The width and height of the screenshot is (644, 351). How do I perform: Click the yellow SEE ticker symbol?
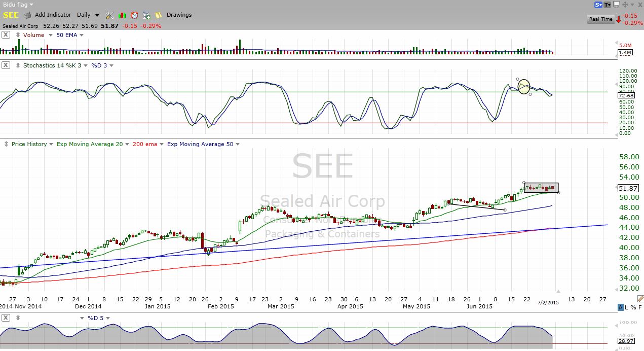click(x=11, y=15)
